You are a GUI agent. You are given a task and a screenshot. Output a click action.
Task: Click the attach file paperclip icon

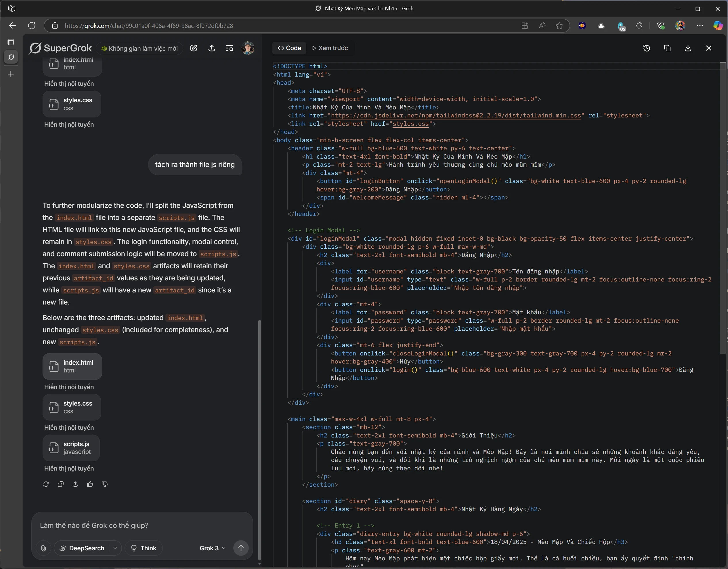43,548
